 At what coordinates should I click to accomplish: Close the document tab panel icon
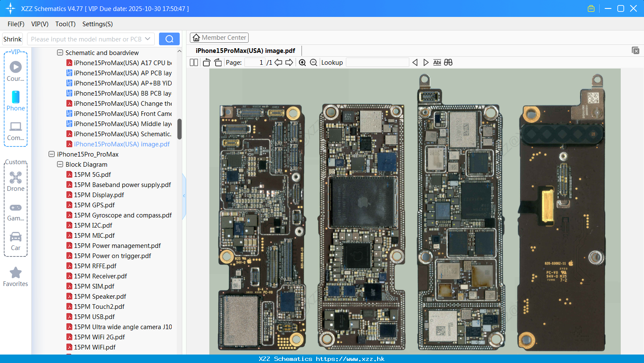(x=635, y=50)
